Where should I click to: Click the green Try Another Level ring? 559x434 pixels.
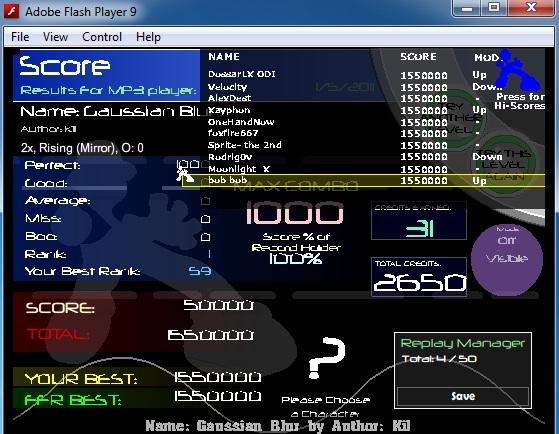point(460,115)
